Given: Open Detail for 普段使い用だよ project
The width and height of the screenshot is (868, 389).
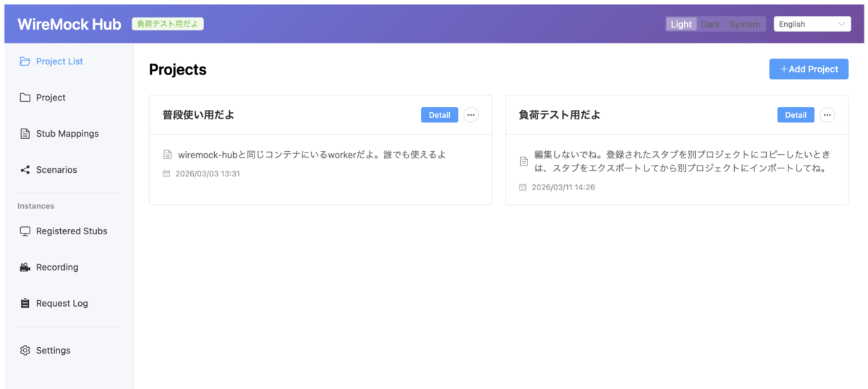Looking at the screenshot, I should pos(439,115).
